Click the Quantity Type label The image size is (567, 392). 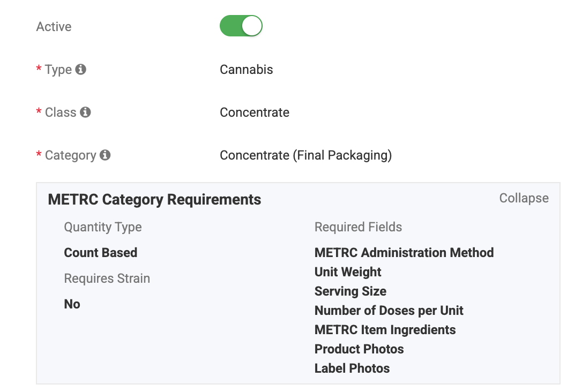(103, 227)
